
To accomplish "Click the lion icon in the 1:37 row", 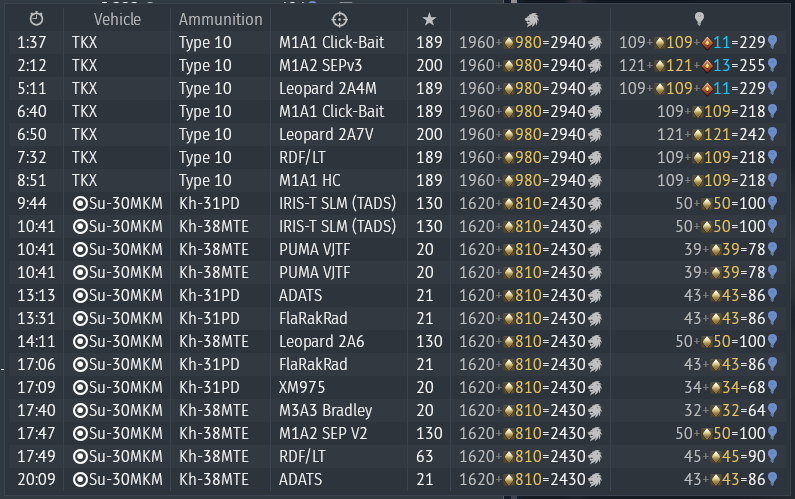I will point(595,43).
